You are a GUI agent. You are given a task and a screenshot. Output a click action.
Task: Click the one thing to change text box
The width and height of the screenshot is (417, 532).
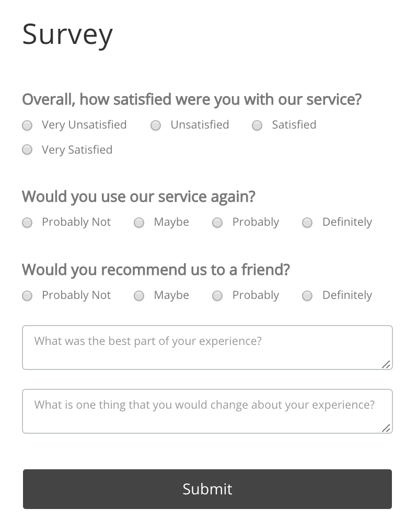coord(207,411)
